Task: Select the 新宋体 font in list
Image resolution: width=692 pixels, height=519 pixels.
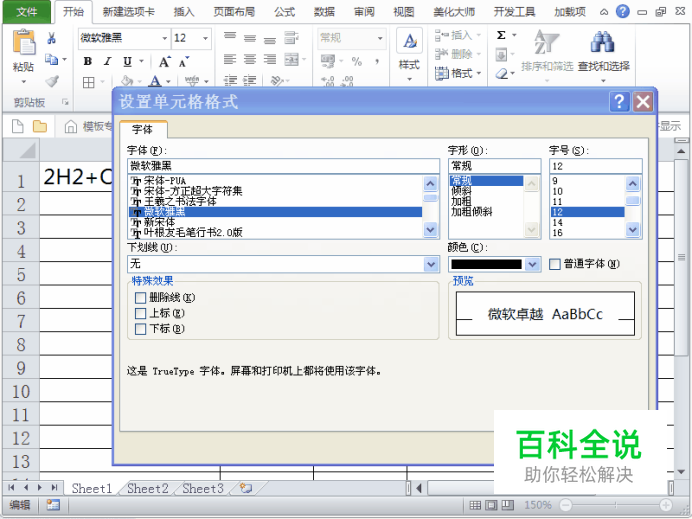Action: click(x=275, y=222)
